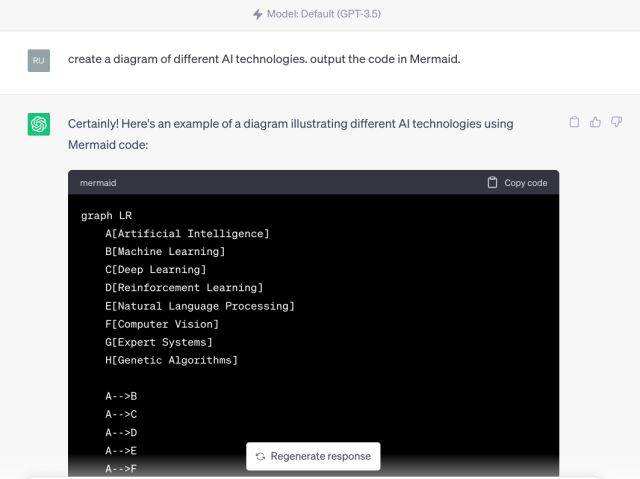Click the 'A-->B' code line
640x479 pixels.
tap(121, 396)
